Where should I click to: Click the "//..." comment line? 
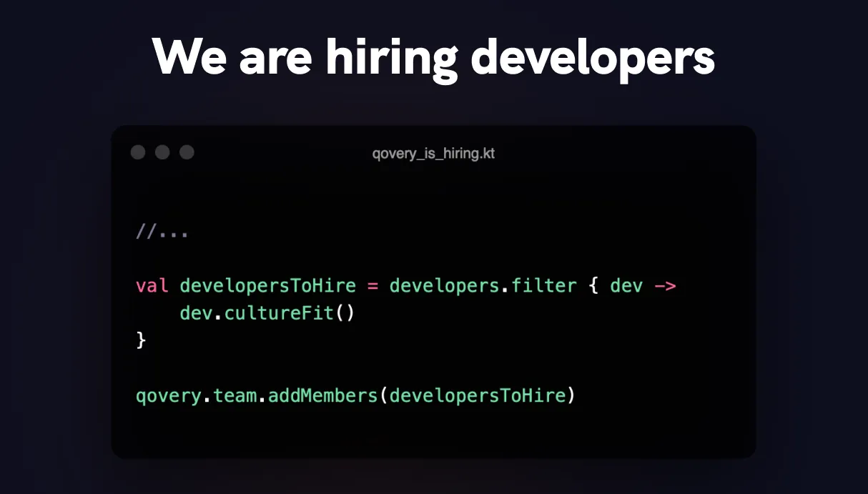click(x=162, y=232)
